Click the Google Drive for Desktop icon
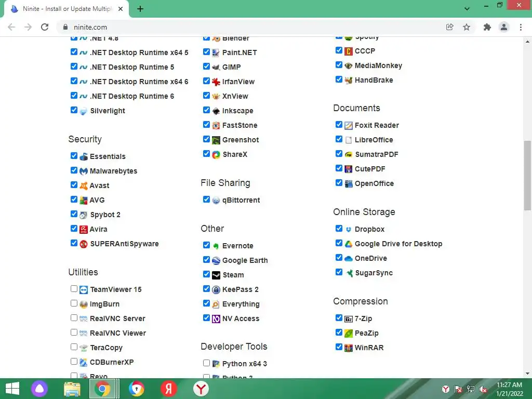 (x=349, y=244)
